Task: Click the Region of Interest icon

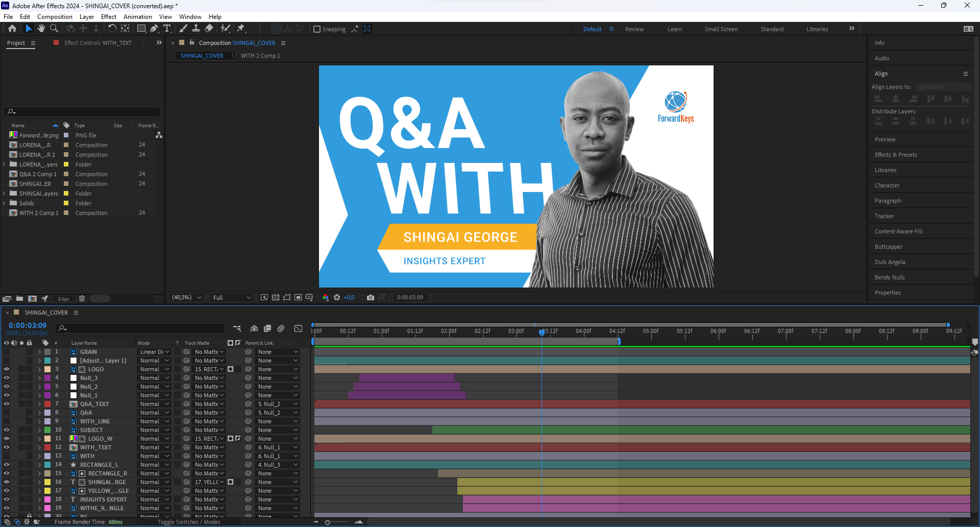Action: (x=298, y=297)
